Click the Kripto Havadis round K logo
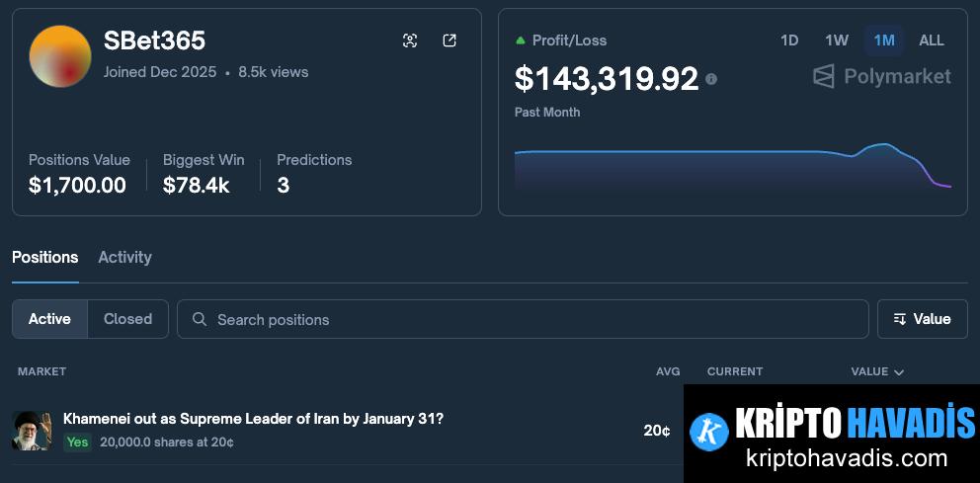 coord(709,431)
